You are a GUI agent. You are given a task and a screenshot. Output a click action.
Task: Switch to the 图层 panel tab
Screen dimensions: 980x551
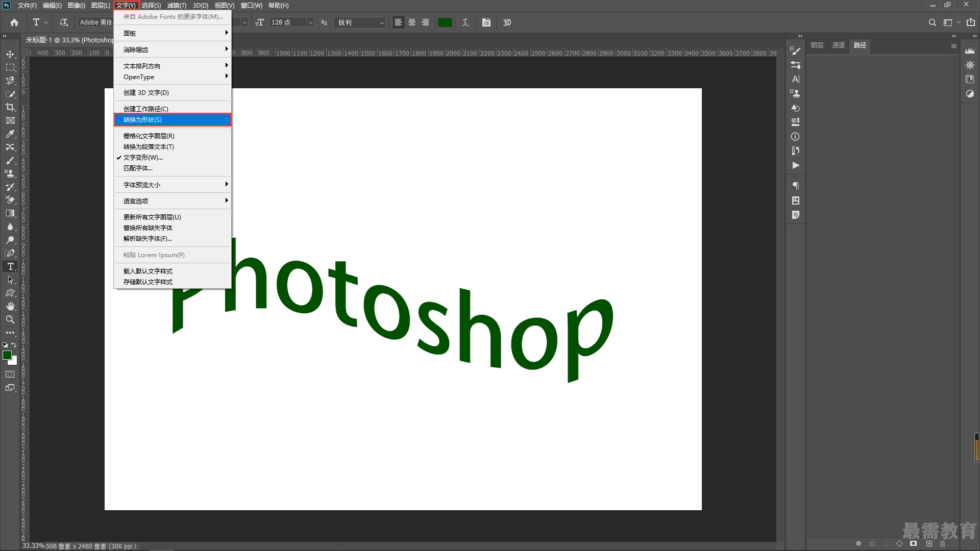[x=817, y=45]
